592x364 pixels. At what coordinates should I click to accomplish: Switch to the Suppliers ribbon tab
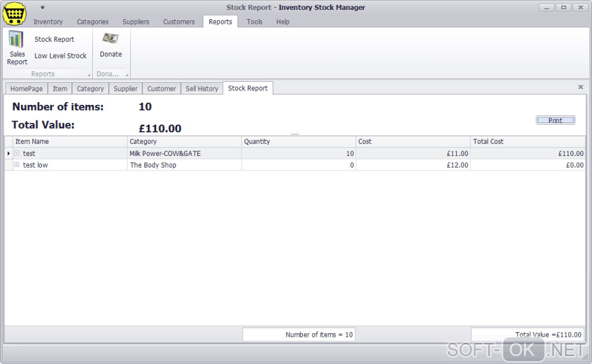pos(136,22)
